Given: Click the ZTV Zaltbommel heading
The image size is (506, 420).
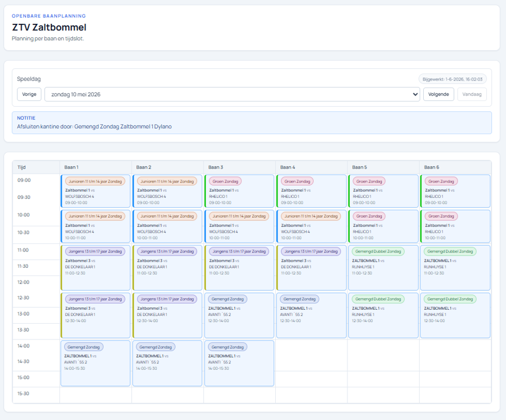Looking at the screenshot, I should point(49,27).
